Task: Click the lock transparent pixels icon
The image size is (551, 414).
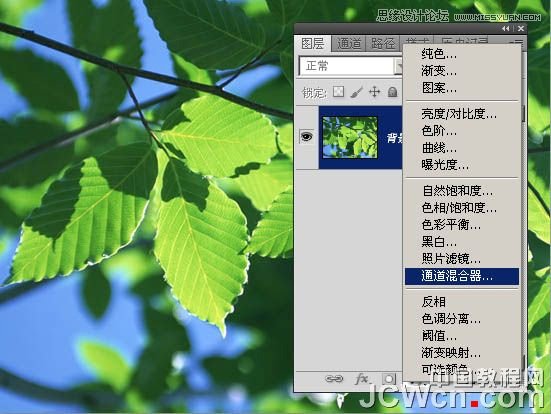Action: (338, 92)
